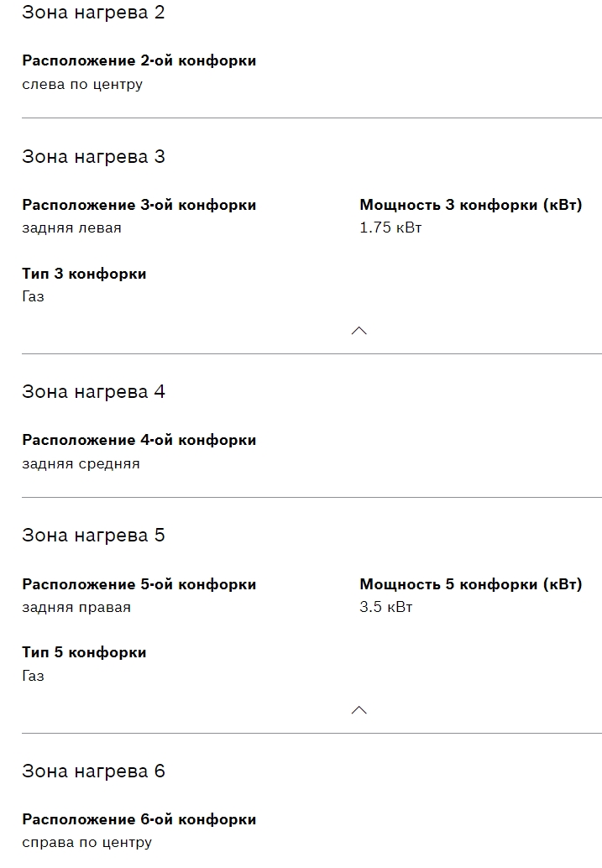Select the Расположение 2-ой конфорки label
Image resolution: width=602 pixels, height=868 pixels.
point(139,60)
